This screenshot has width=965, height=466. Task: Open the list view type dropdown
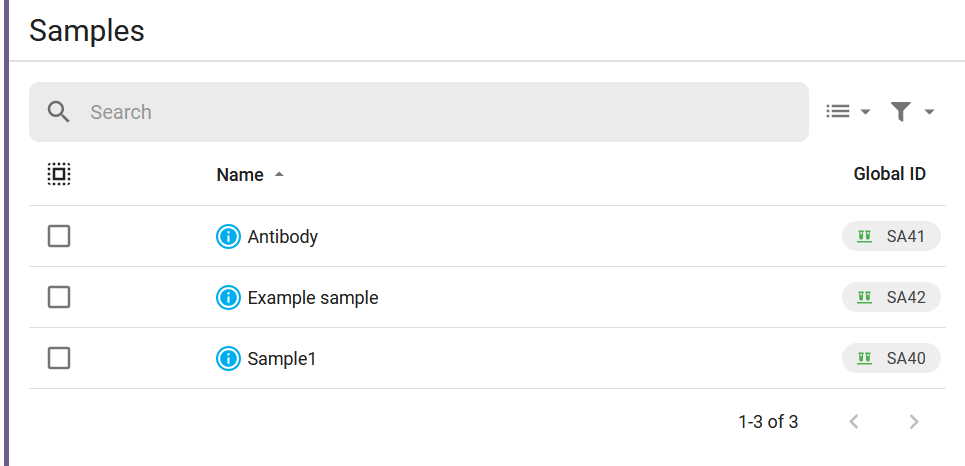coord(848,111)
